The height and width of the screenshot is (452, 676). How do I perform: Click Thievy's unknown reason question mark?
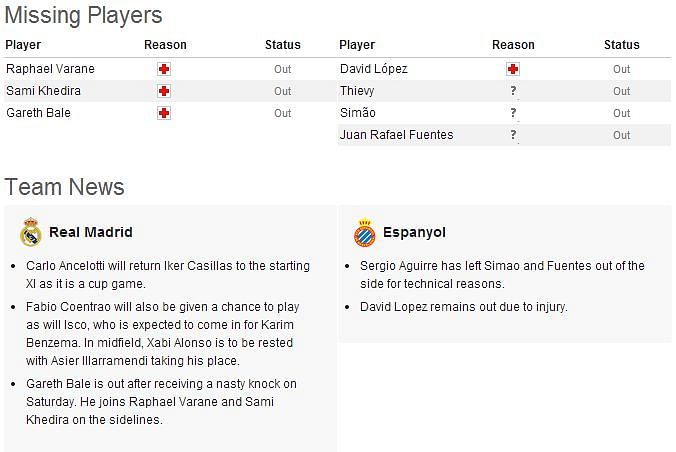[513, 91]
